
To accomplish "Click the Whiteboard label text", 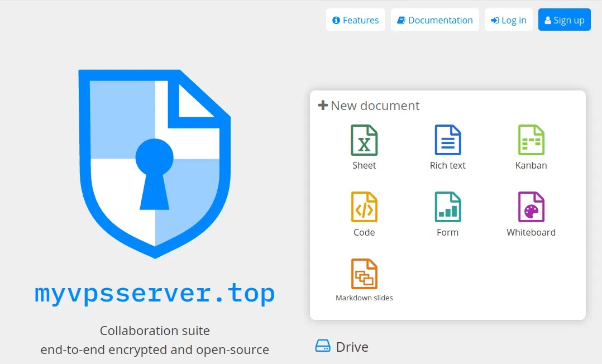I will (531, 232).
